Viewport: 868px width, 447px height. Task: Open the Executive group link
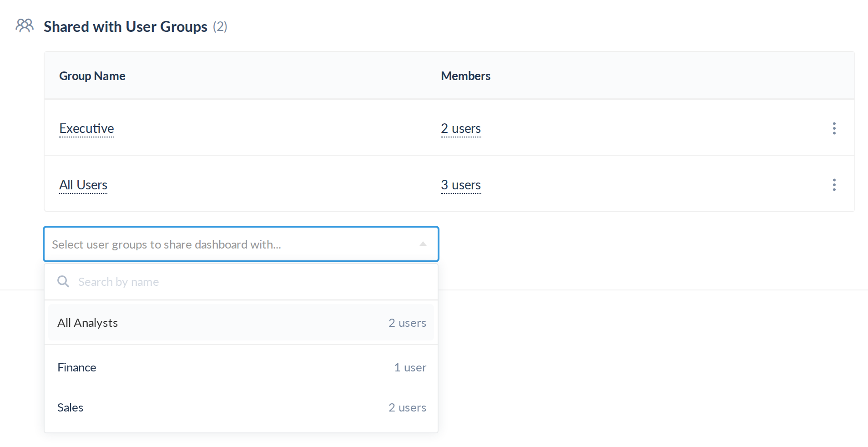tap(86, 129)
